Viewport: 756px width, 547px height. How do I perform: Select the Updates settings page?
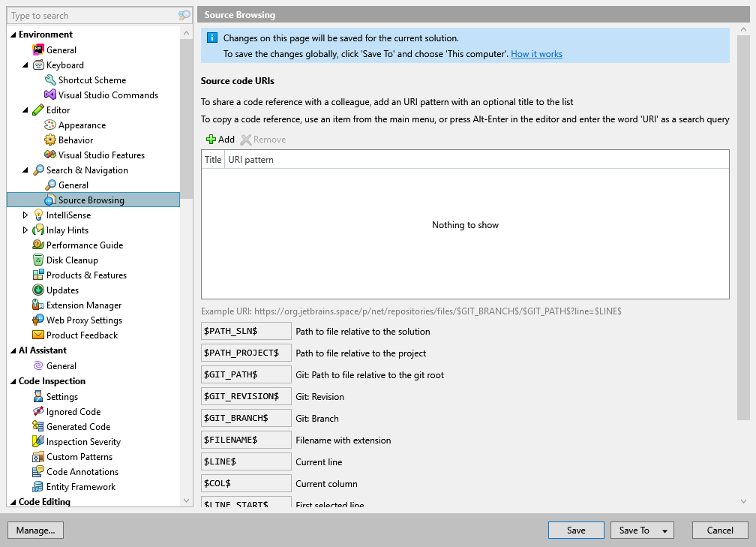(66, 290)
